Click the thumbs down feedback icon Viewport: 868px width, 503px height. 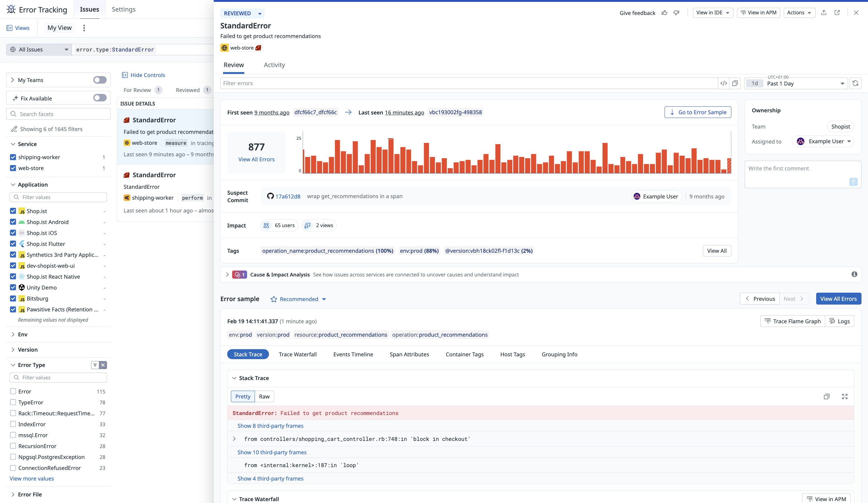tap(676, 13)
